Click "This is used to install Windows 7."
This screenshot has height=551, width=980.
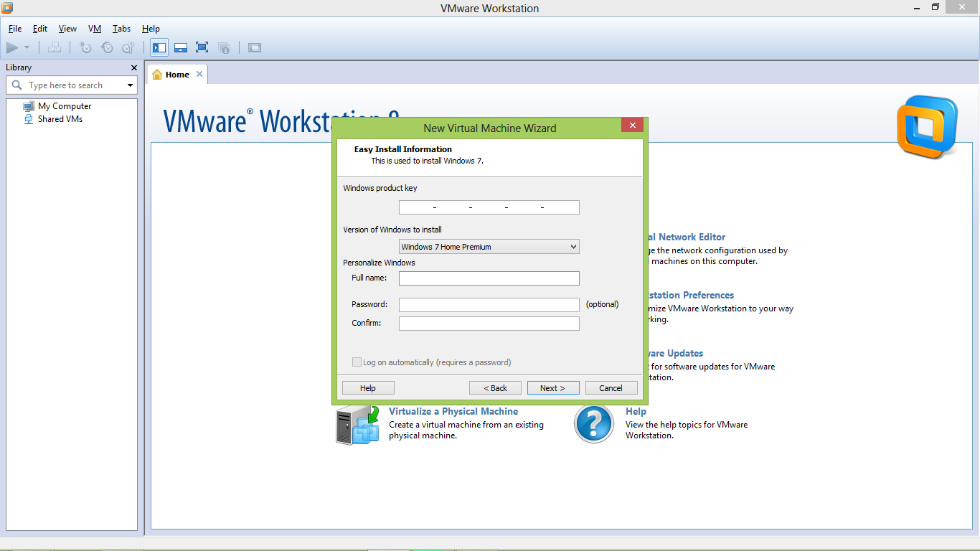tap(428, 161)
